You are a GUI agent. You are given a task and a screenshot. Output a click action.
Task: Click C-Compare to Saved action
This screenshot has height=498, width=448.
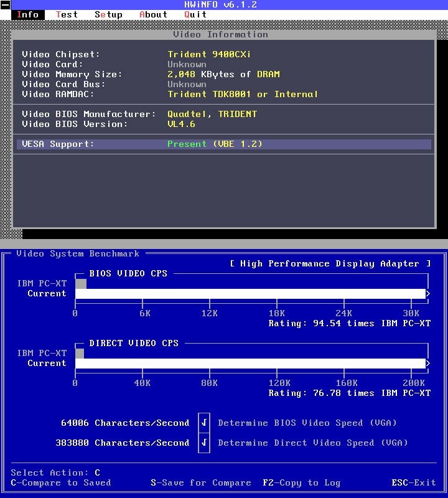(x=61, y=483)
